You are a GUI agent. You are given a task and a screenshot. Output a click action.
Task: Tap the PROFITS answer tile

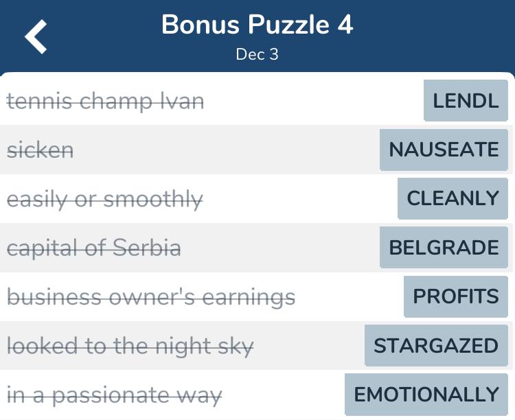point(456,296)
